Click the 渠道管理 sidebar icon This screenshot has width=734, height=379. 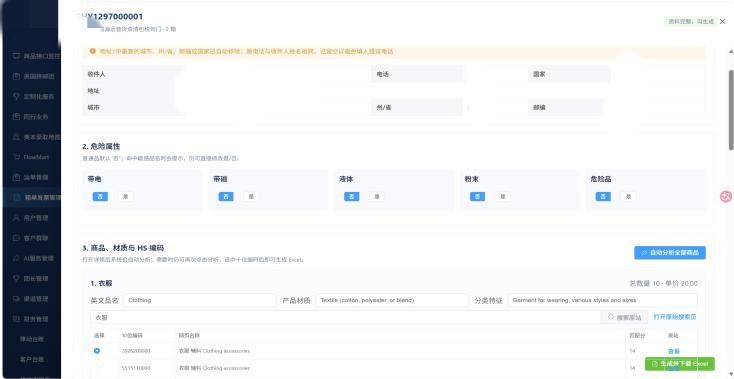tap(16, 299)
